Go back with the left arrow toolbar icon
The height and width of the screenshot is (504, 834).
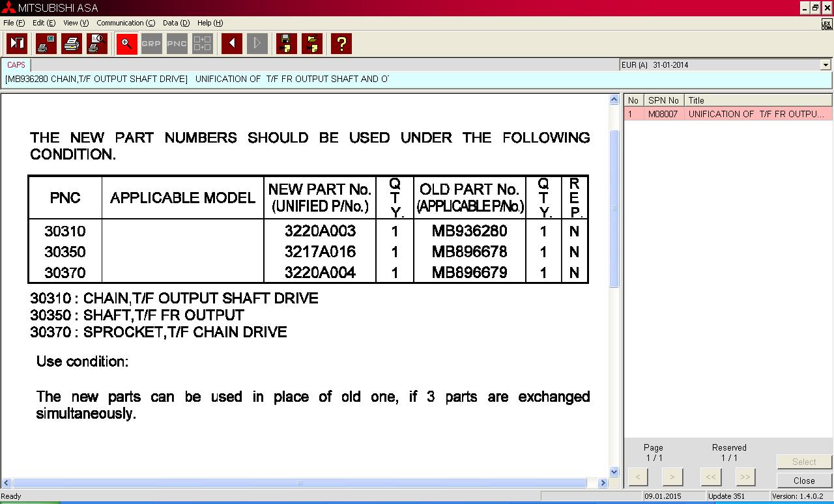[x=231, y=44]
